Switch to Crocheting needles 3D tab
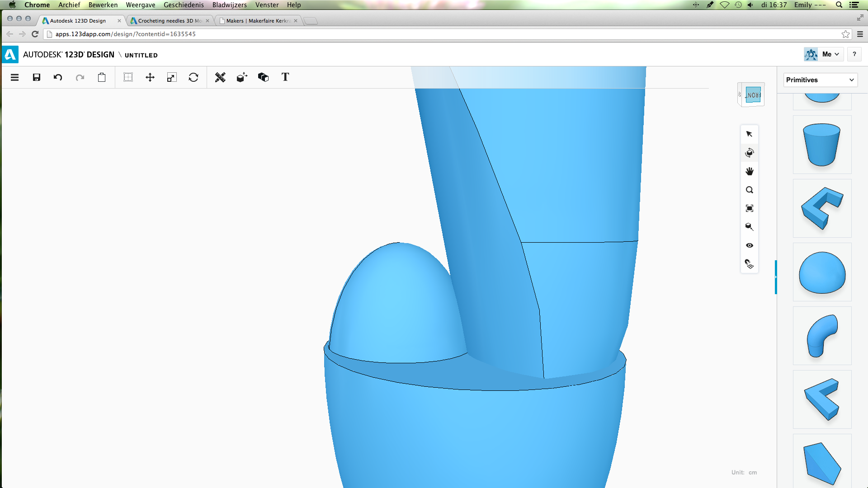Screen dimensions: 868x488 170,21
